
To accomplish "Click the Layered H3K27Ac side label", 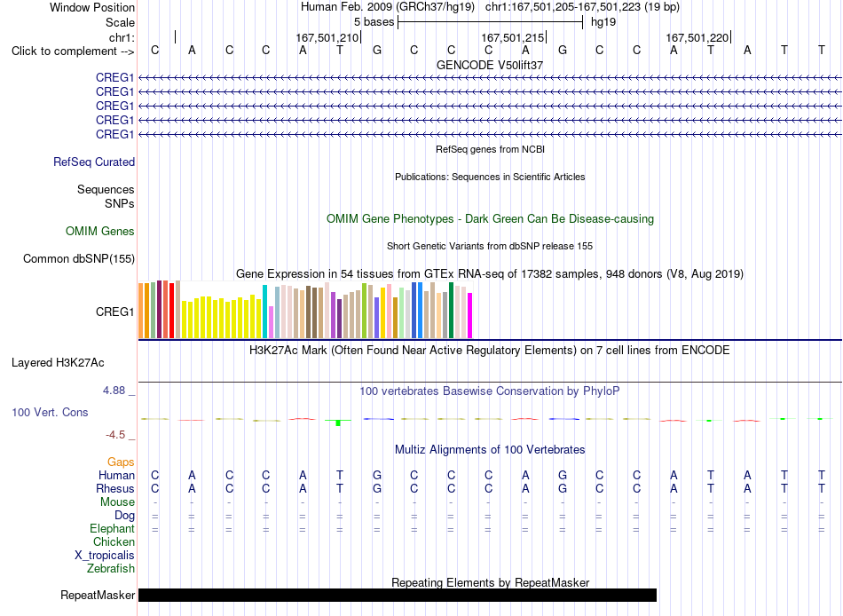I will tap(58, 363).
